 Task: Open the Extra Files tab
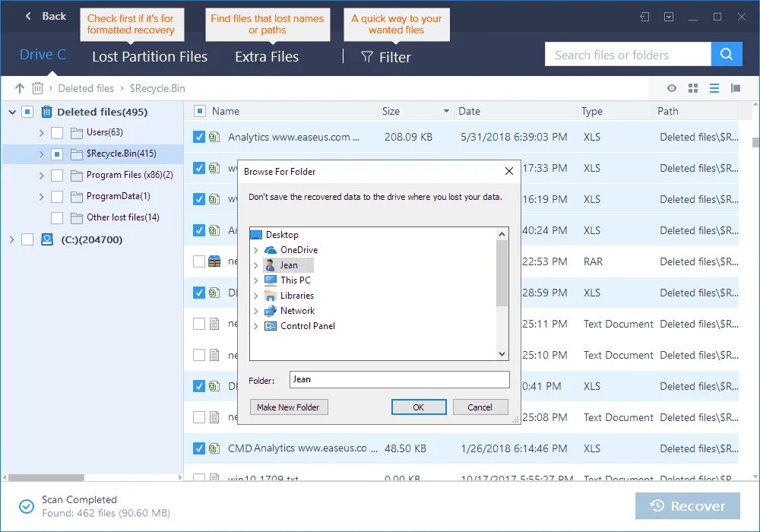(267, 57)
